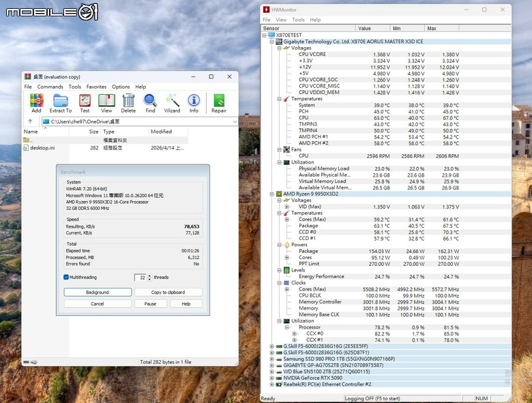This screenshot has height=403, width=532.
Task: Click the parent folder icon in file list
Action: (x=27, y=140)
